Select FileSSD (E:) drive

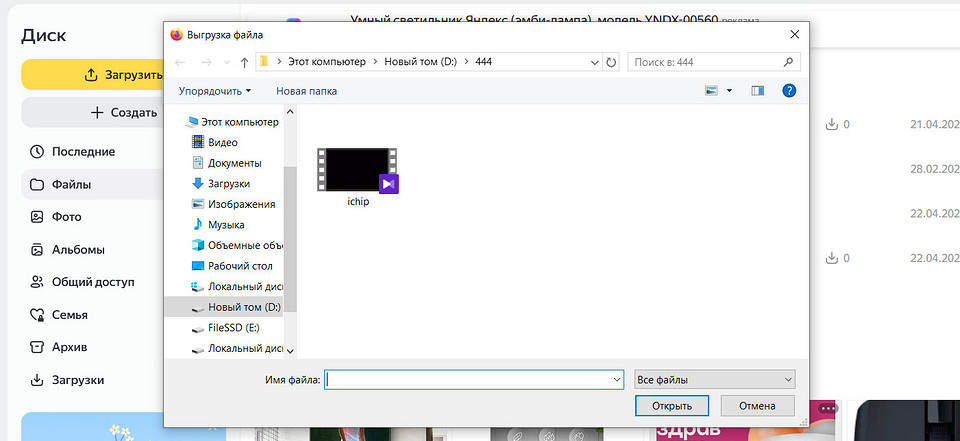pos(233,328)
